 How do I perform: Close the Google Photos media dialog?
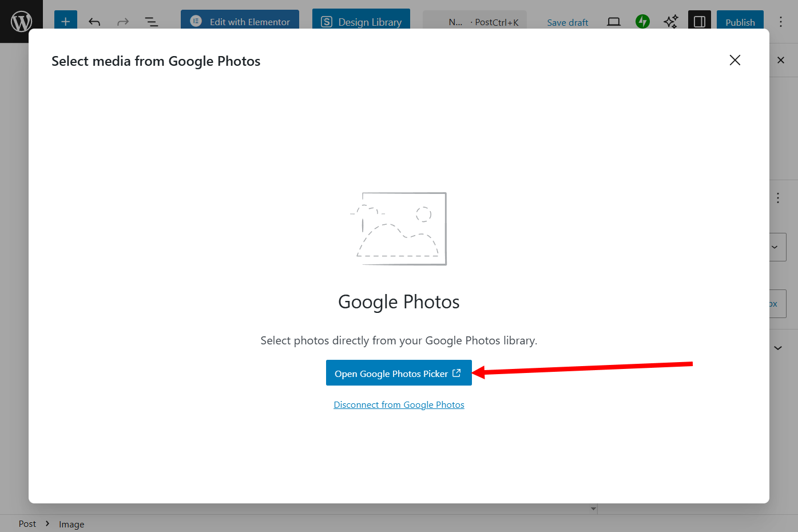point(735,60)
